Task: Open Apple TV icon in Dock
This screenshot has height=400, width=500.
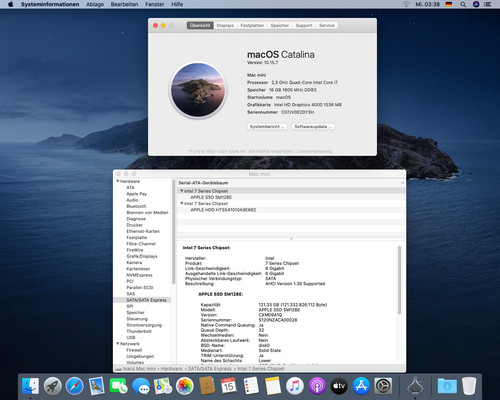Action: click(x=339, y=386)
